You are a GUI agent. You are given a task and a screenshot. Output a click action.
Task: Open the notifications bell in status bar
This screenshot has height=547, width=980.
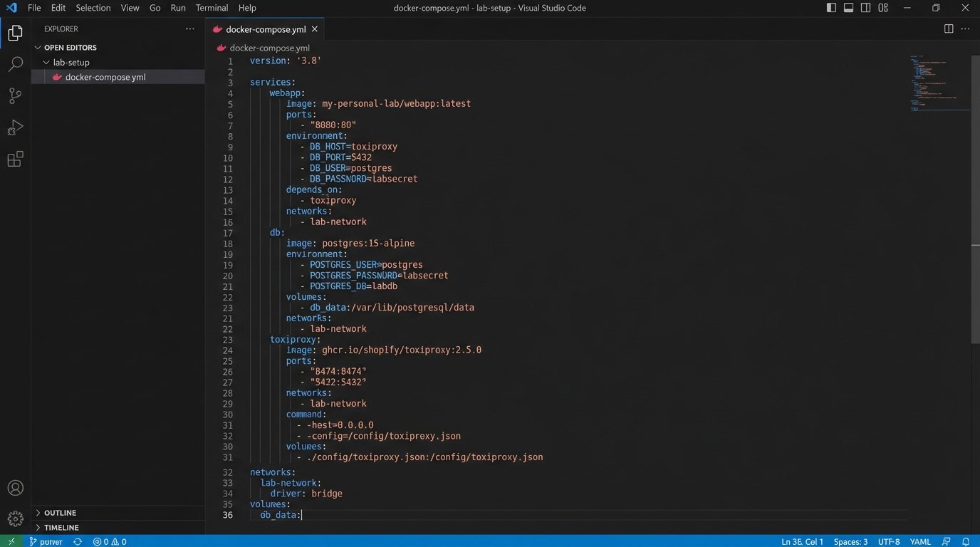point(966,541)
